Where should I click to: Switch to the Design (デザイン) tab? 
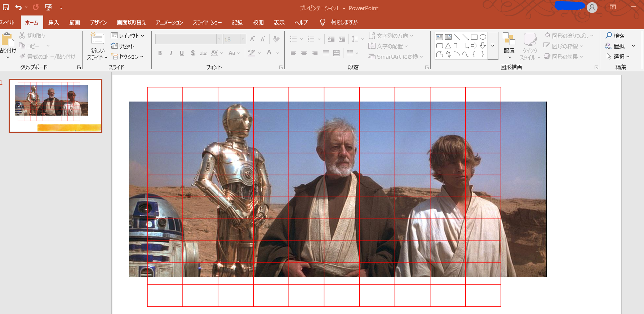(x=98, y=22)
